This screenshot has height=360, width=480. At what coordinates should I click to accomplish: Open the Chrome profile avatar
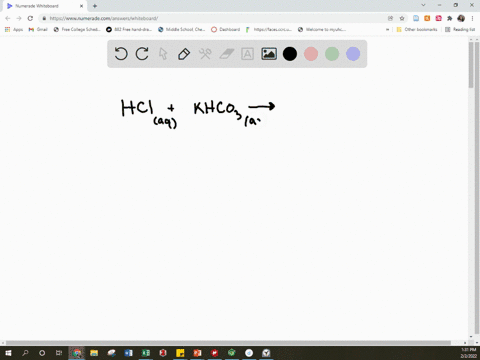461,18
